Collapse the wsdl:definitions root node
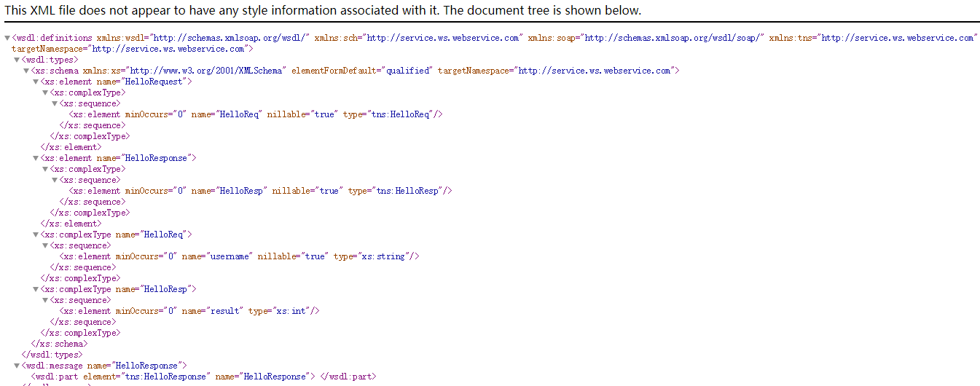Screen dimensions: 980x386 7,38
